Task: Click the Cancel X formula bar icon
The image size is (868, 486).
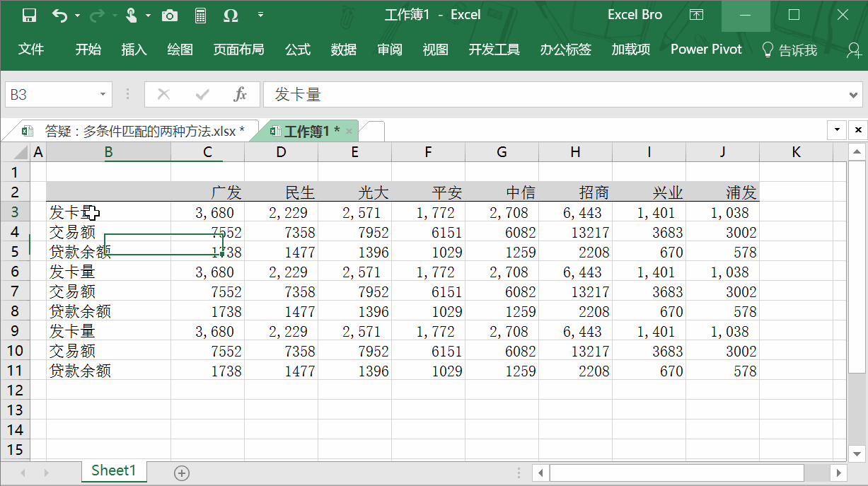Action: click(163, 95)
